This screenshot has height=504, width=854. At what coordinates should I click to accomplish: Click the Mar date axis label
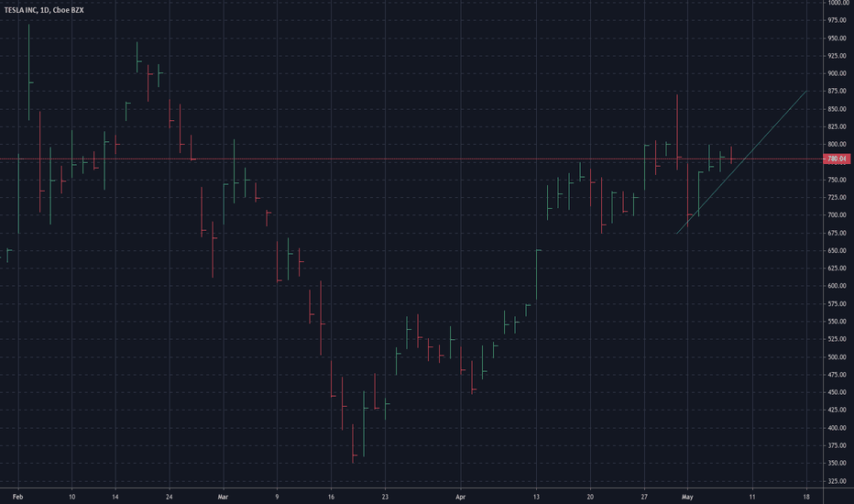pyautogui.click(x=223, y=497)
